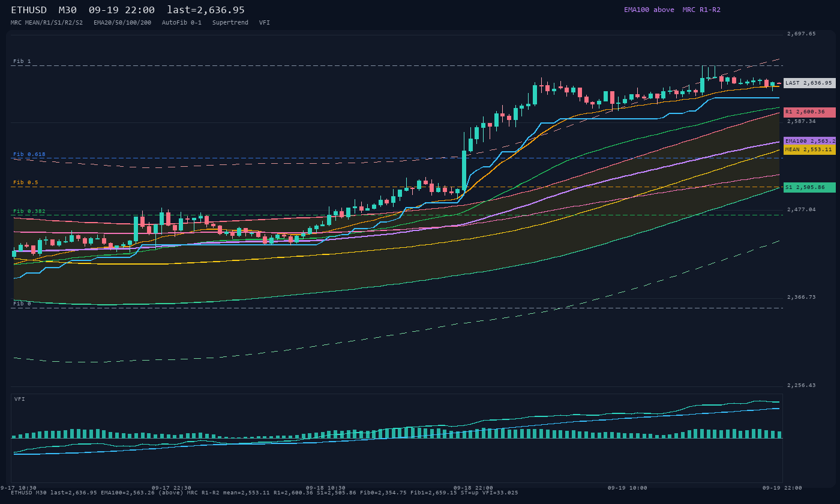Viewport: 840px width, 504px height.
Task: Click the 09-19 22:00 header timestamp
Action: (121, 10)
